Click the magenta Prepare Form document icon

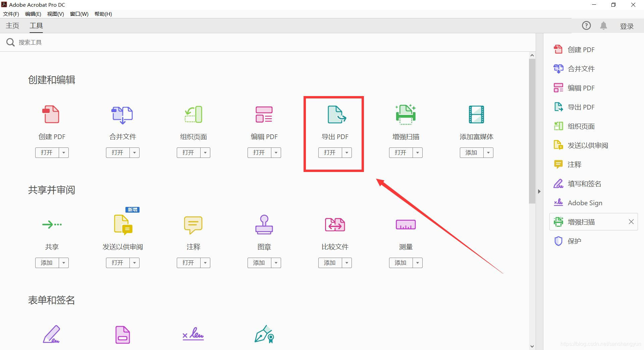pos(122,335)
